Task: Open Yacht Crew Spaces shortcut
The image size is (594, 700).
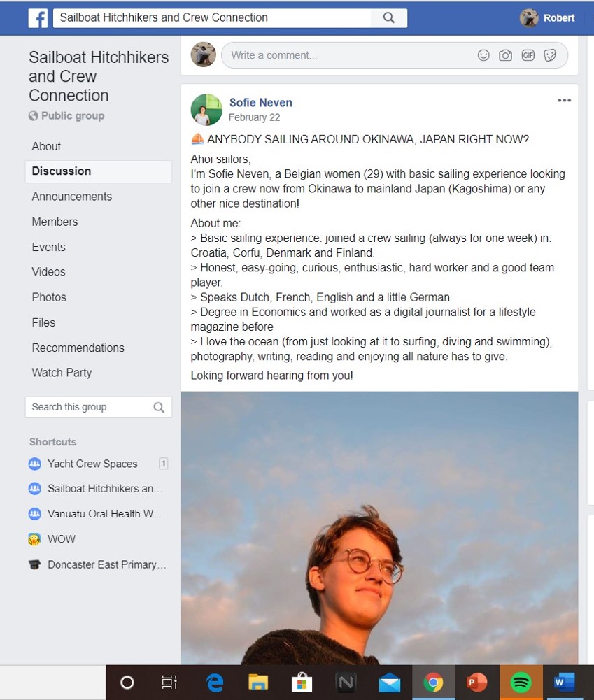Action: point(92,464)
